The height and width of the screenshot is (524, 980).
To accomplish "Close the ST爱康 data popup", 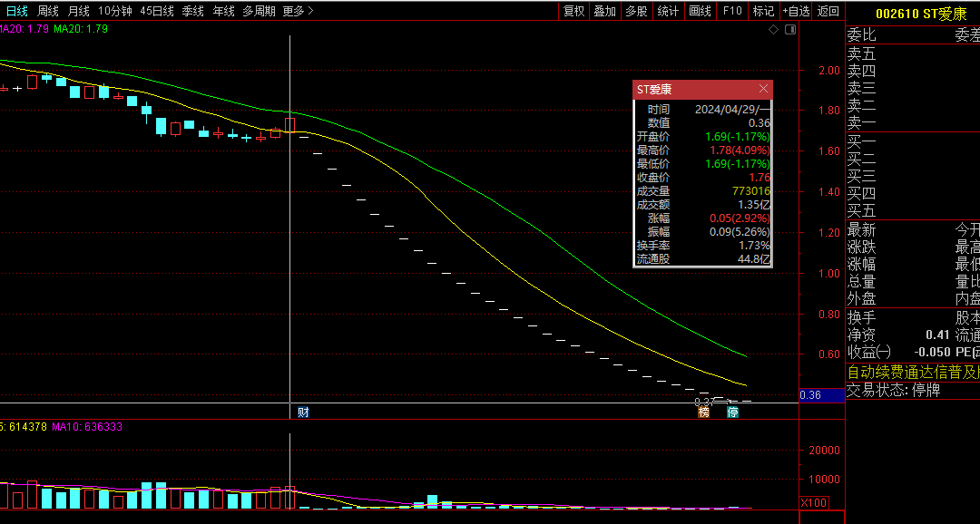I will 763,89.
